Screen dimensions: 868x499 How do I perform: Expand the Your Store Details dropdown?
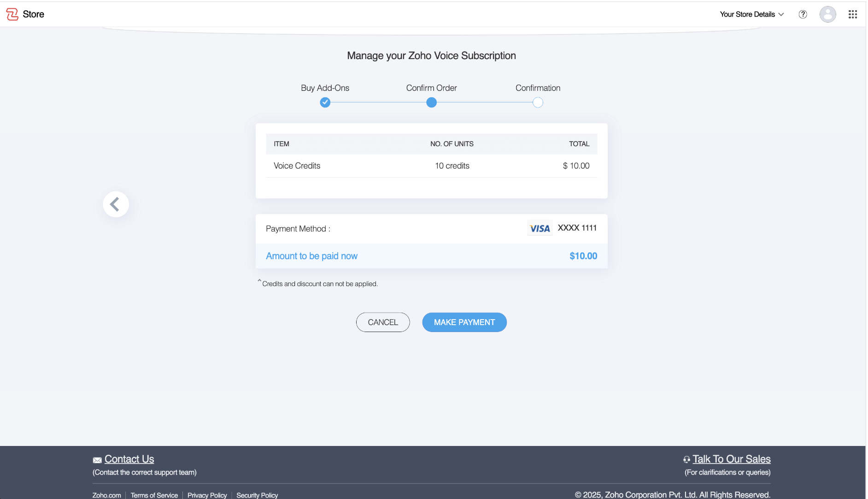pyautogui.click(x=752, y=14)
